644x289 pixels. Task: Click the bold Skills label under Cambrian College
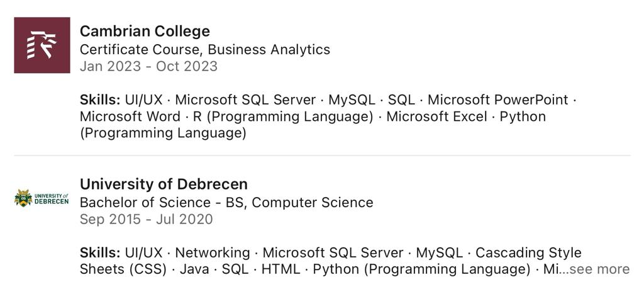(100, 100)
